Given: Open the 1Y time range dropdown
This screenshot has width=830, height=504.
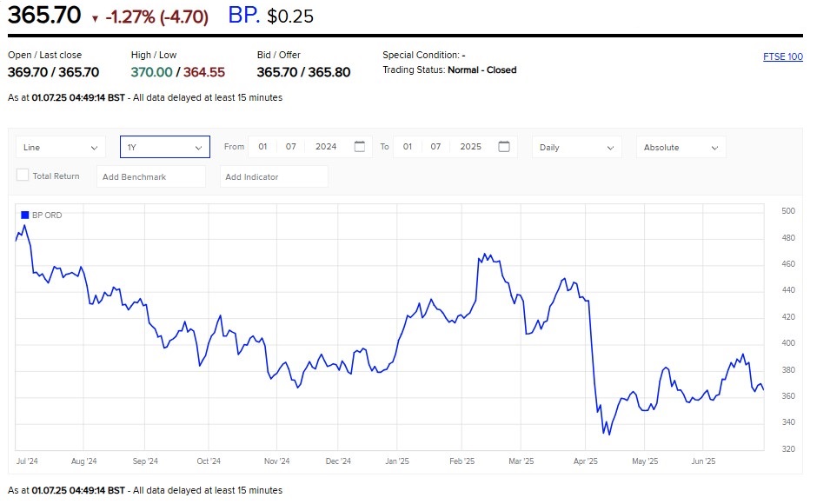Looking at the screenshot, I should (164, 147).
